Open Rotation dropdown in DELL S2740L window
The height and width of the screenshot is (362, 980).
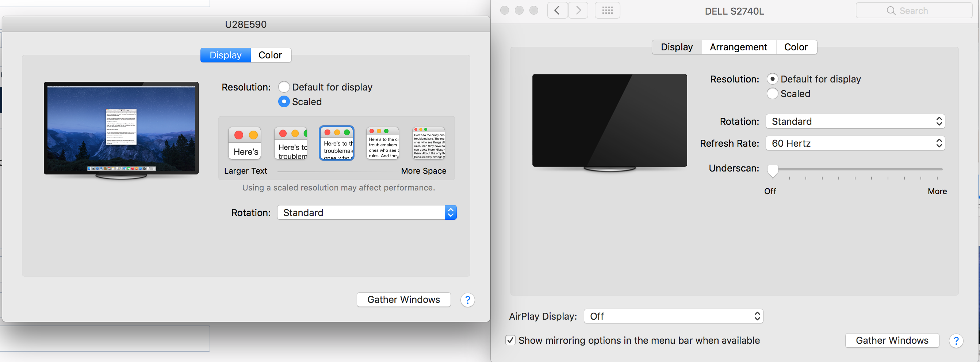(855, 121)
